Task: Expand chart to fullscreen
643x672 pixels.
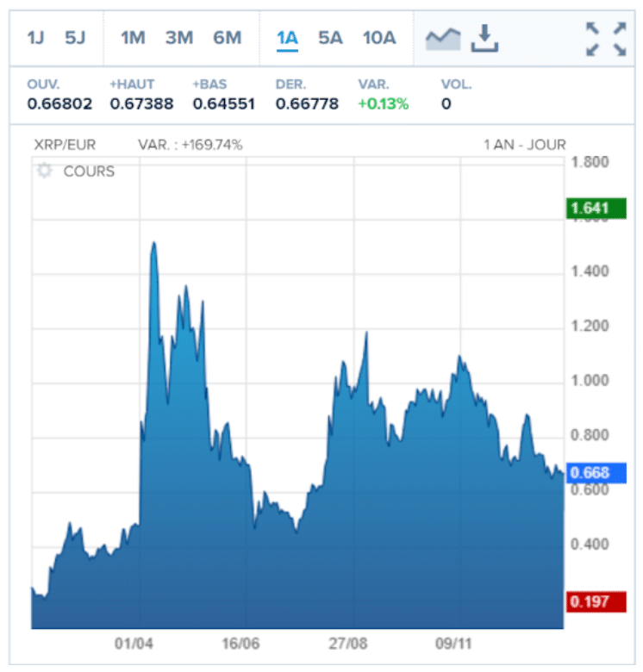Action: click(605, 39)
